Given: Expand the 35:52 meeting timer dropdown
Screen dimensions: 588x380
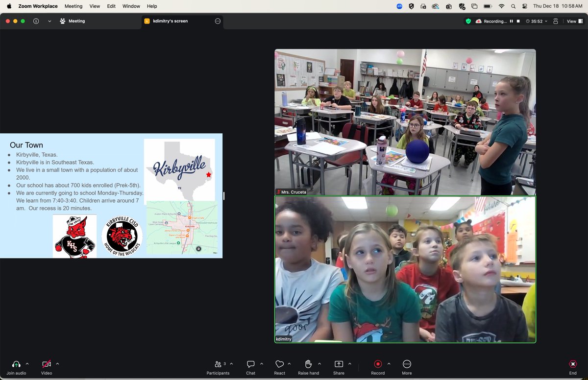Looking at the screenshot, I should pyautogui.click(x=536, y=21).
